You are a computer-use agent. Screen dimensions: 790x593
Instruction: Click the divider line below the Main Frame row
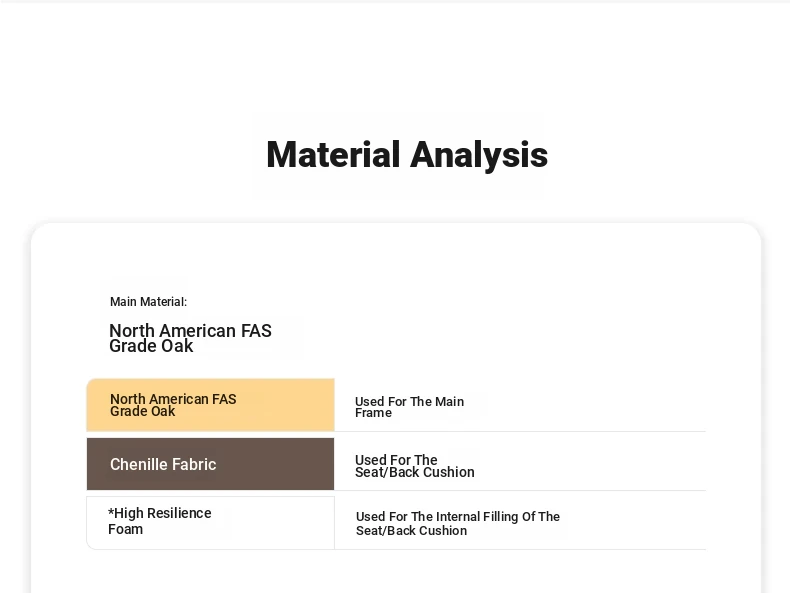520,432
